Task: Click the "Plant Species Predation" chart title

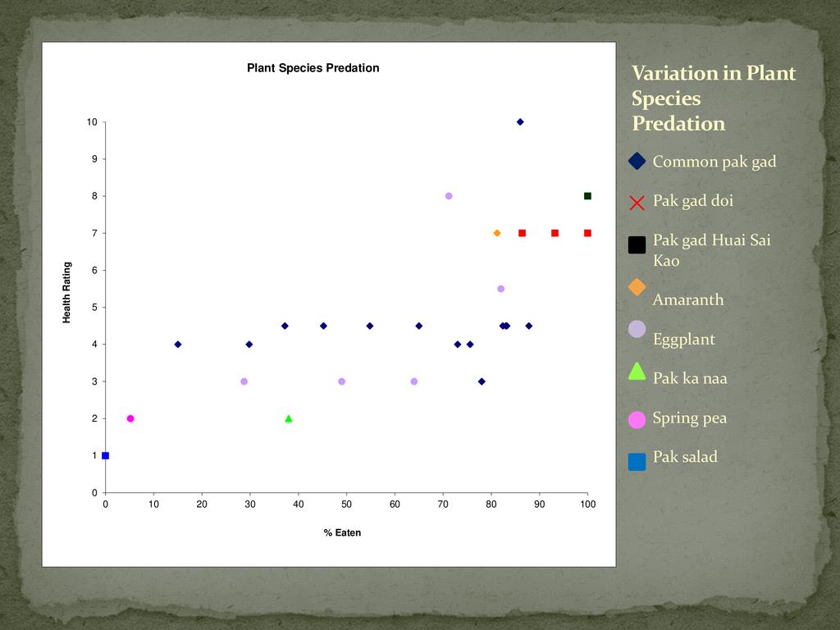Action: (313, 68)
